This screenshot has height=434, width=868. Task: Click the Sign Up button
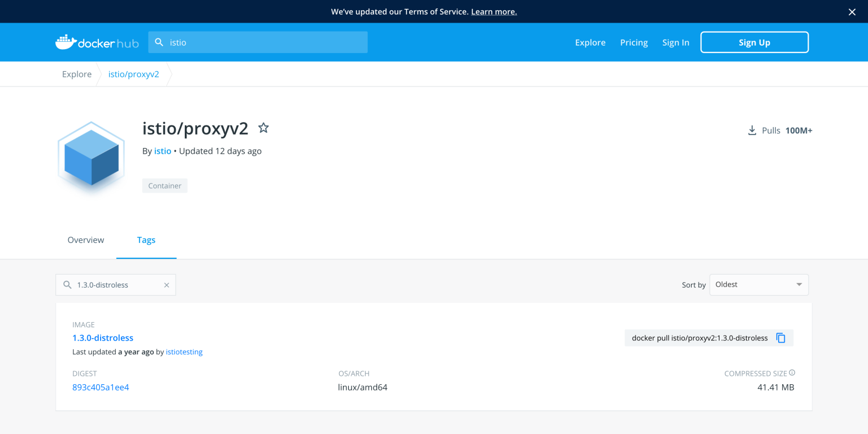point(754,42)
